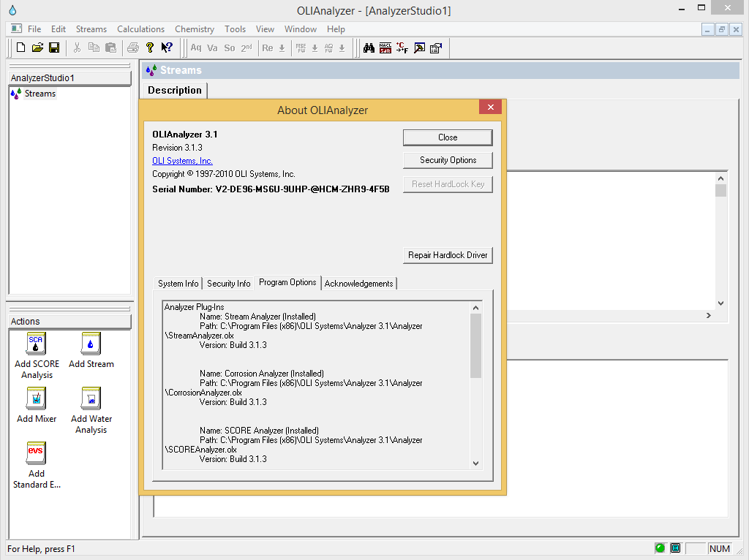The height and width of the screenshot is (560, 749).
Task: Click the scroll-down arrow of the plug-ins list
Action: (x=475, y=463)
